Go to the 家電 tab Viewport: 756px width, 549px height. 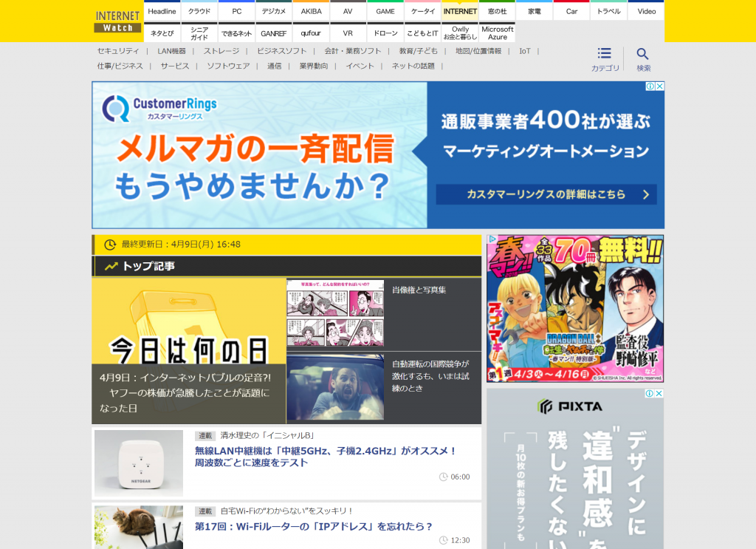tap(535, 10)
